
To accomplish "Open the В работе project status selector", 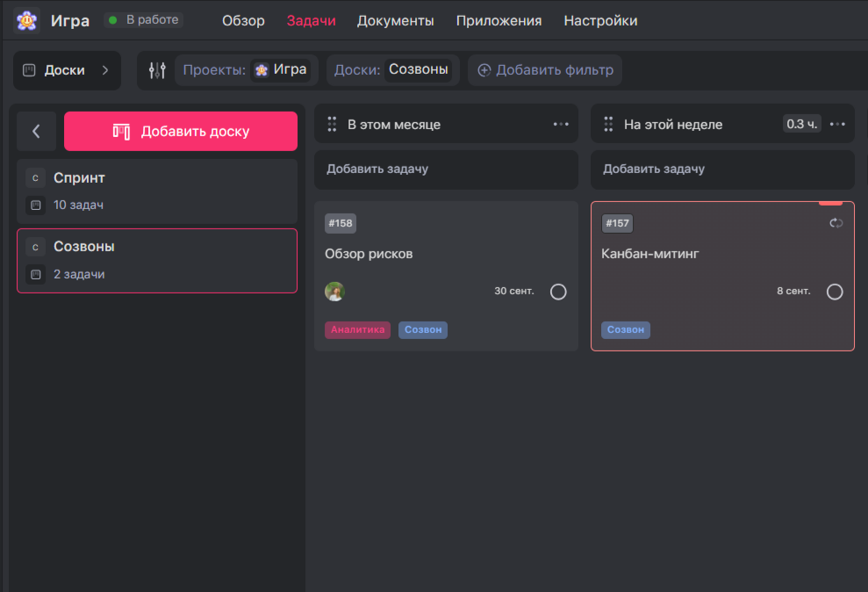I will pyautogui.click(x=143, y=20).
